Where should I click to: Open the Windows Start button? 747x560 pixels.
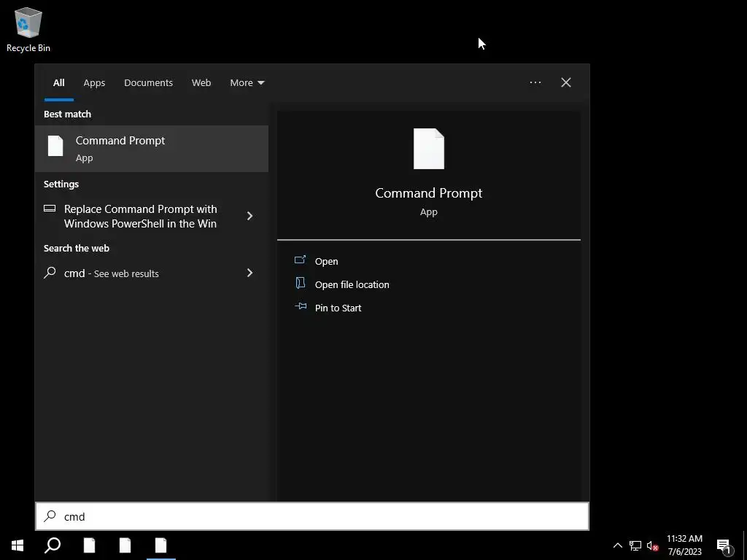pos(18,545)
